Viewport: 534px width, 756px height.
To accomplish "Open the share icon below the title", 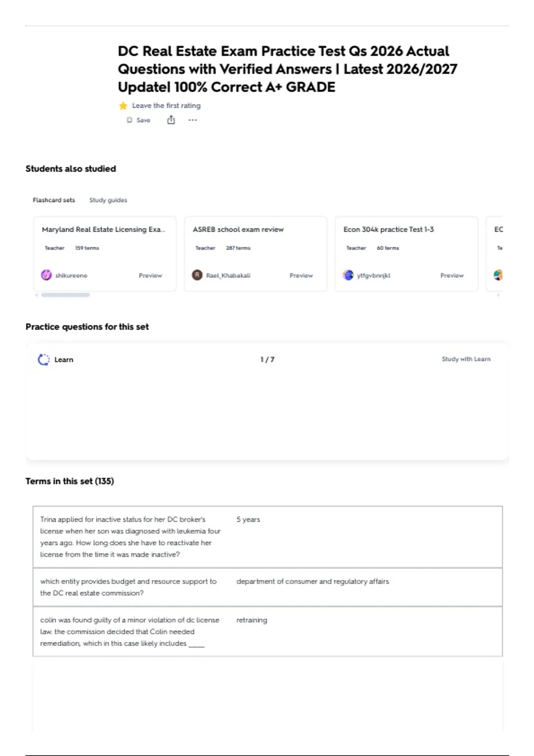I will coord(171,120).
